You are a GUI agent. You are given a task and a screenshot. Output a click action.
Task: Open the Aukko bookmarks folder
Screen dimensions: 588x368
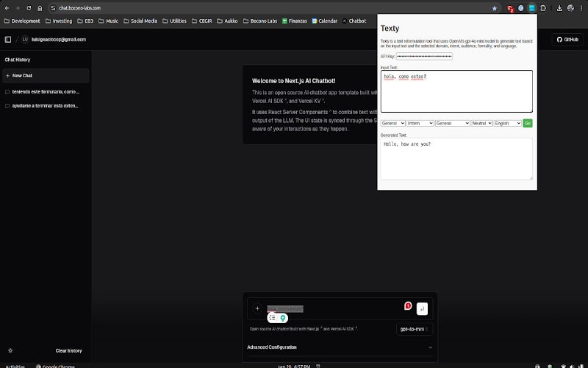pos(227,21)
